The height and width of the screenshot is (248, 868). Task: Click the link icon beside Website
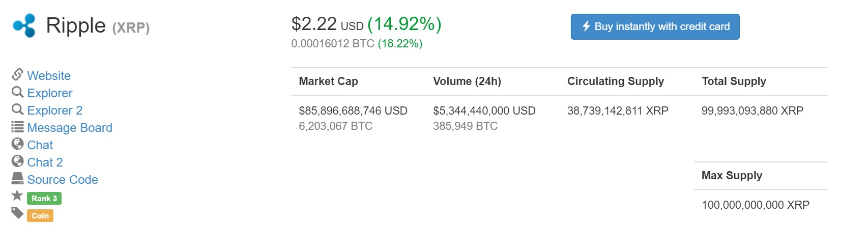(x=17, y=75)
